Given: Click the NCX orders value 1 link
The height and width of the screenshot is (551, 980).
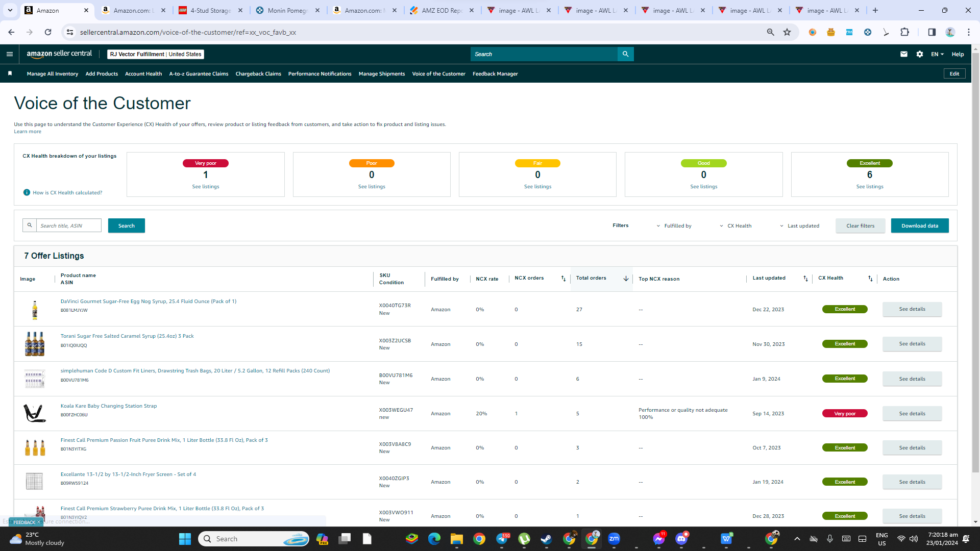Looking at the screenshot, I should pos(516,414).
